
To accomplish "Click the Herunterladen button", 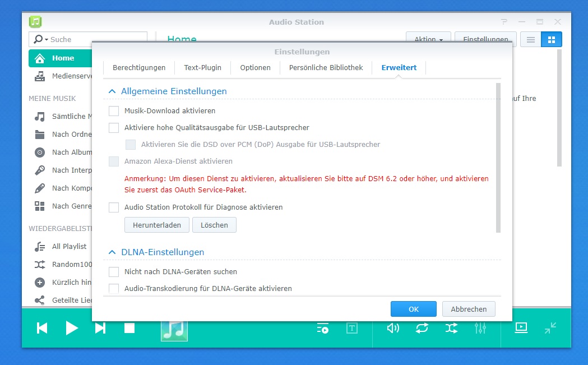I will pos(157,225).
